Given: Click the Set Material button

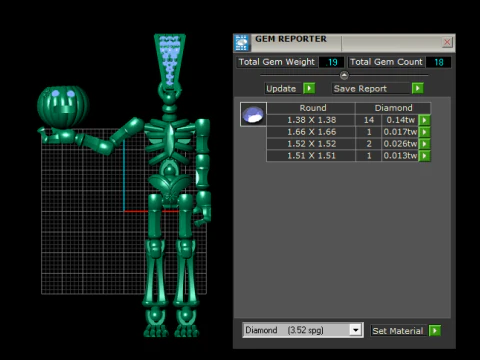Looking at the screenshot, I should pos(398,331).
